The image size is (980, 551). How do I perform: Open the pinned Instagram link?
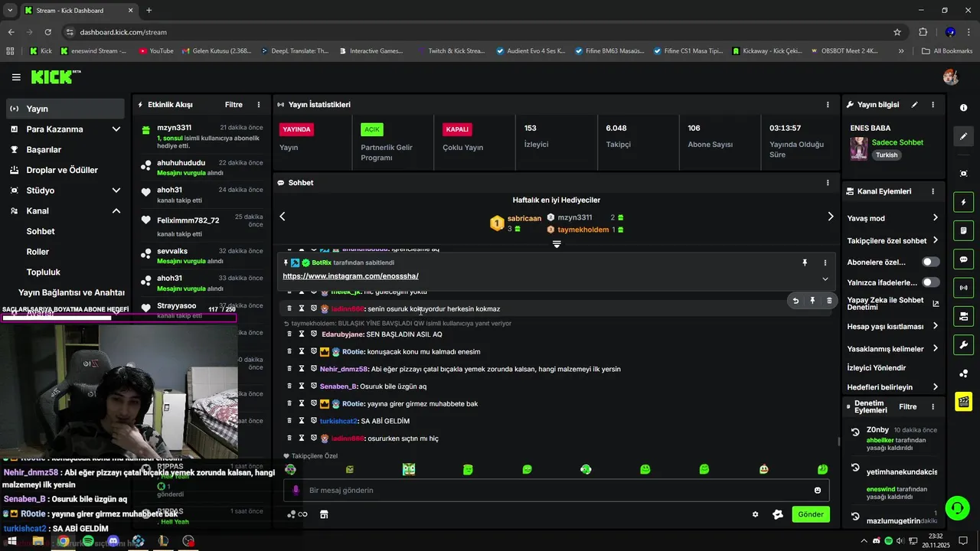[x=351, y=276]
